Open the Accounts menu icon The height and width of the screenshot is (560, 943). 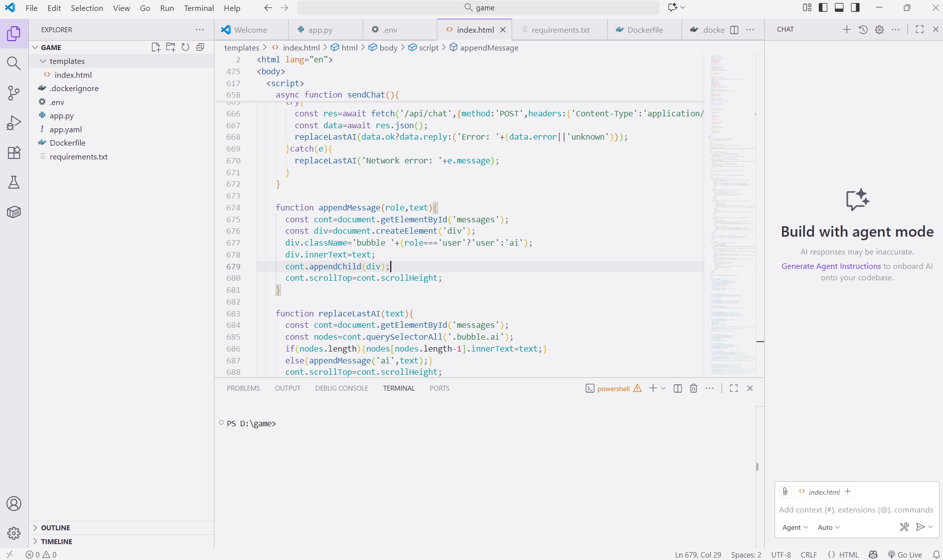click(14, 504)
